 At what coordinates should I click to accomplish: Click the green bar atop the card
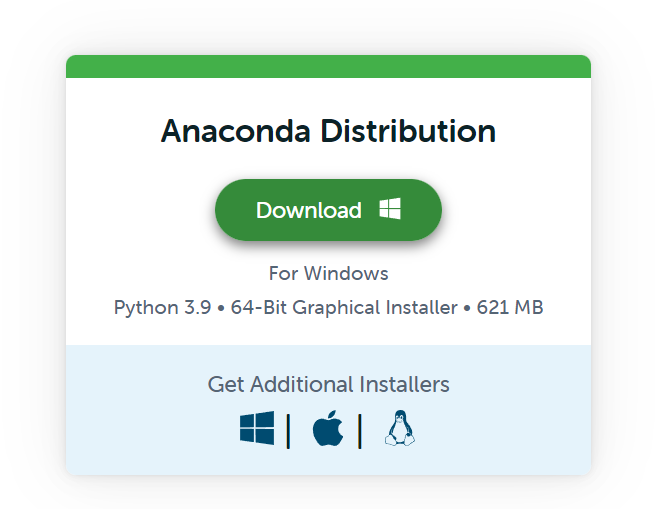point(328,66)
